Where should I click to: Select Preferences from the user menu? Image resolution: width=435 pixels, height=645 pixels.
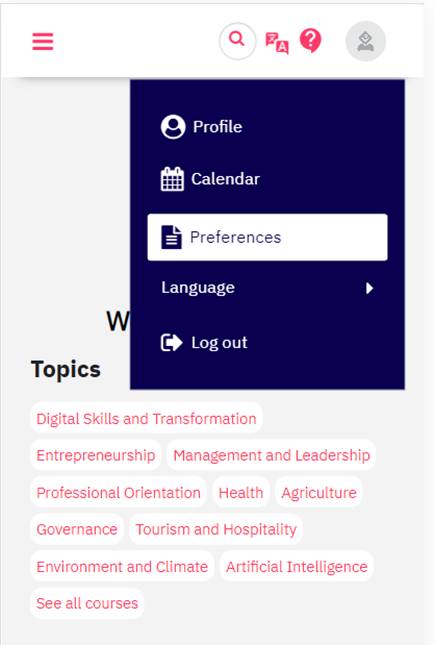(268, 237)
